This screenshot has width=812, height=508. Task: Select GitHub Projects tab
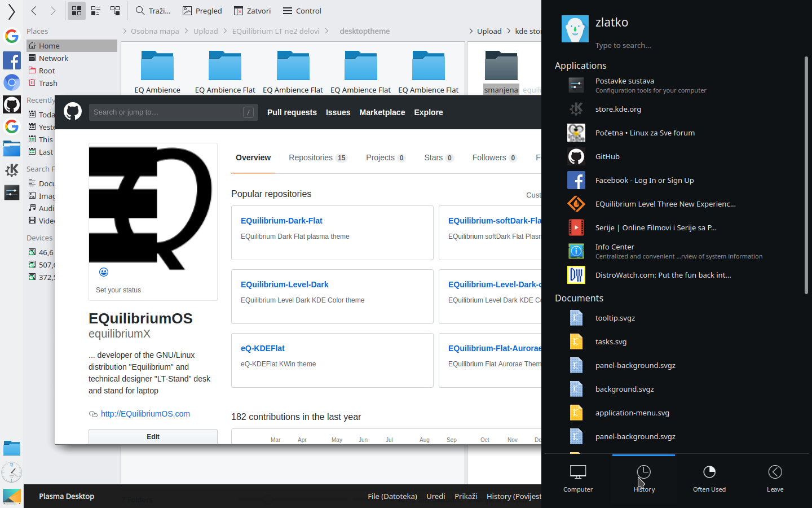click(386, 158)
